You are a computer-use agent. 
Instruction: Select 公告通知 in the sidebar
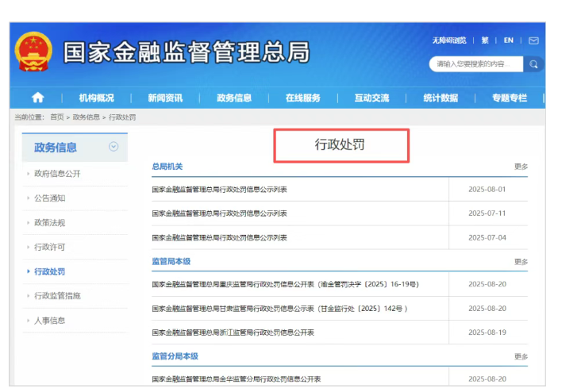click(50, 198)
